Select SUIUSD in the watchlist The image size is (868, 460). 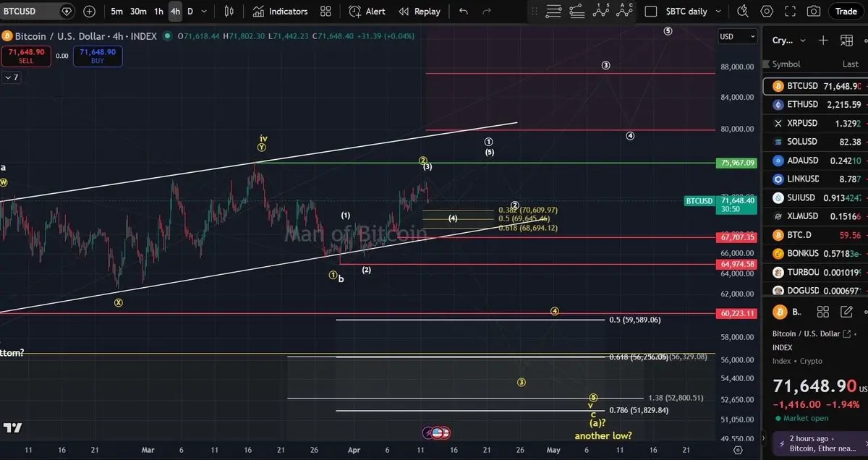pos(815,197)
